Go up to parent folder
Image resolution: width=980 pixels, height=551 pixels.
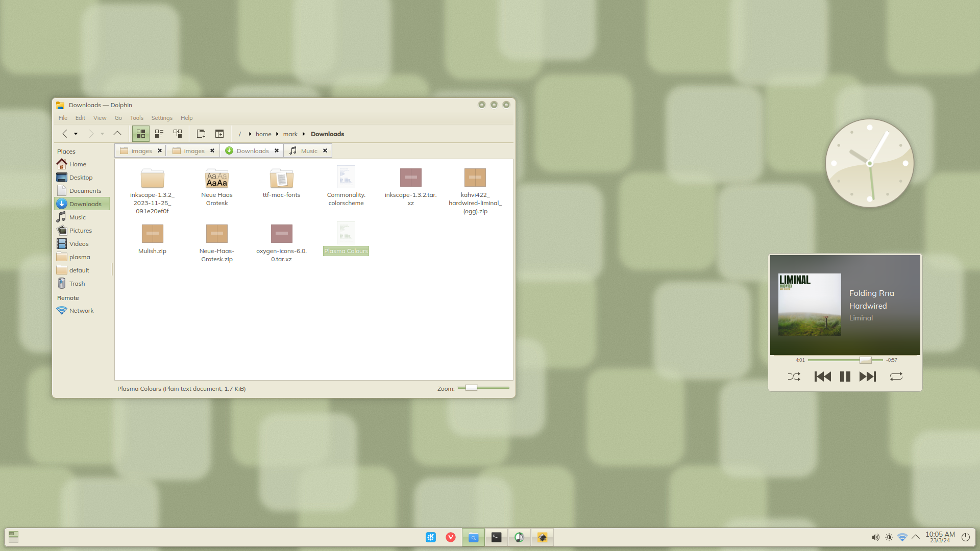coord(117,134)
